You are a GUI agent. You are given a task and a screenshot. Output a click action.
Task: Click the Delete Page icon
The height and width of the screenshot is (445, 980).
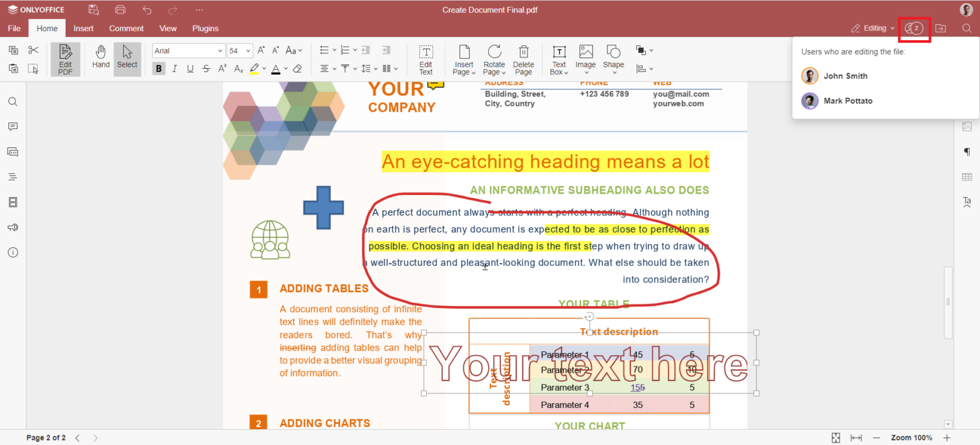tap(523, 59)
